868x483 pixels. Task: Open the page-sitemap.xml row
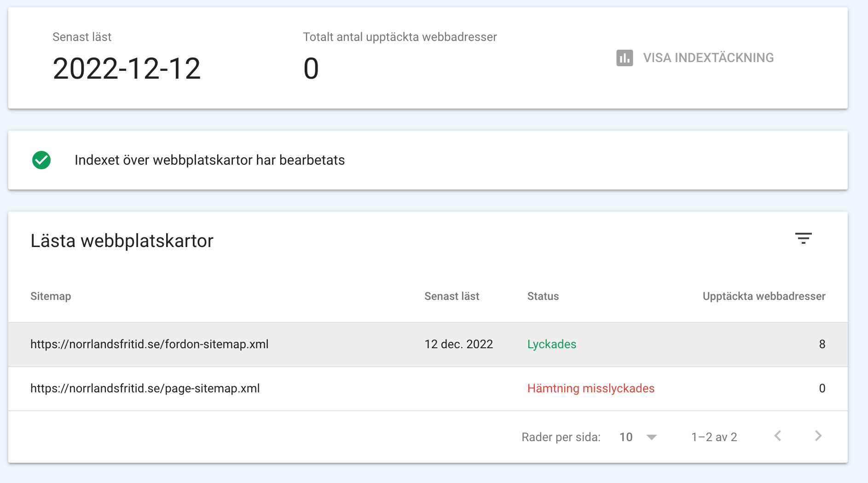[x=145, y=388]
